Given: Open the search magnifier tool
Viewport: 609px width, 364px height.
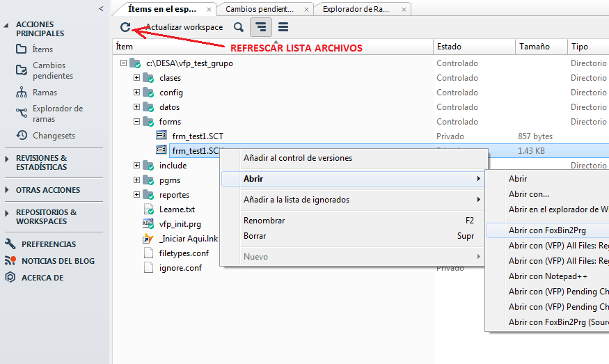Looking at the screenshot, I should (239, 27).
